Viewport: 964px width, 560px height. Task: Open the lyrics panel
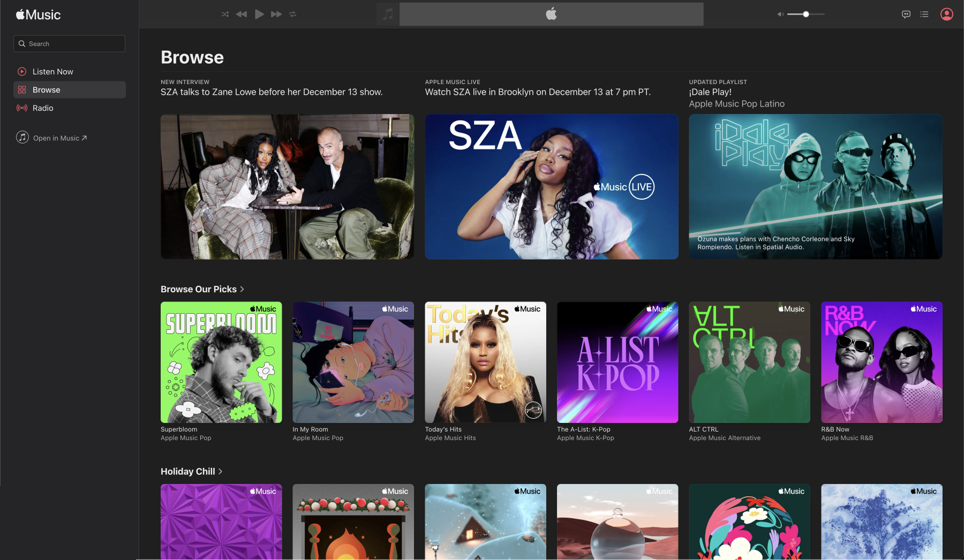click(906, 14)
